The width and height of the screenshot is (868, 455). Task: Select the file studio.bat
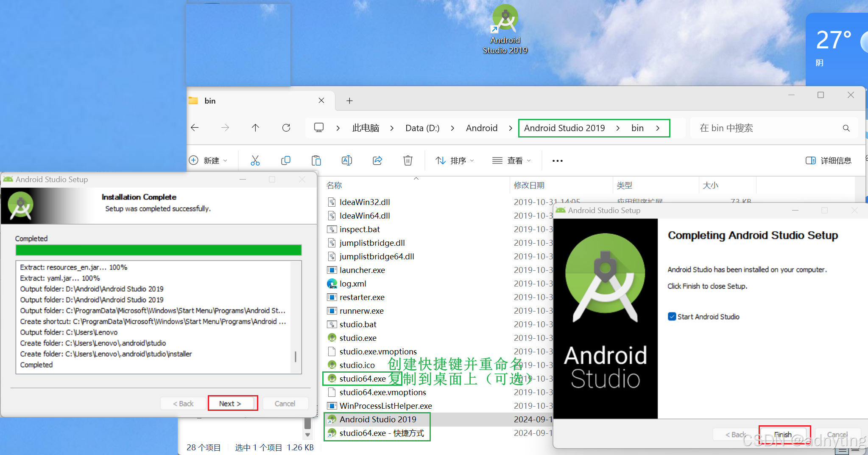coord(358,324)
